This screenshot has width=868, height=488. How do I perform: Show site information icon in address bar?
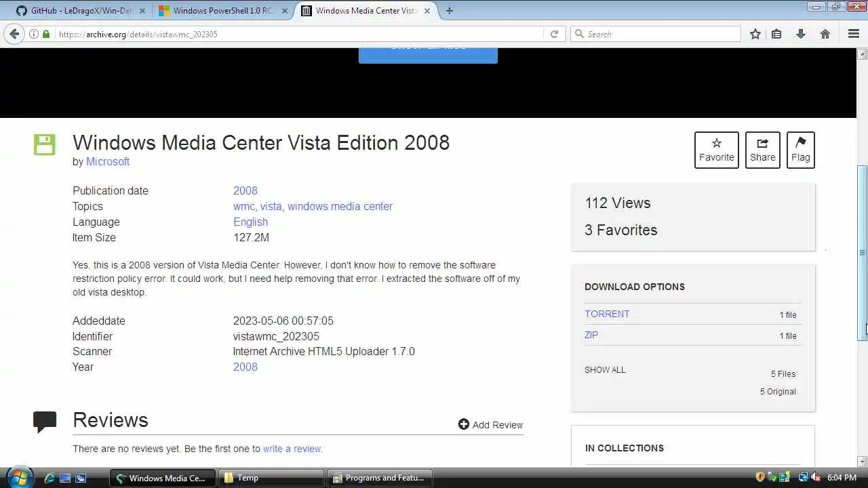34,34
